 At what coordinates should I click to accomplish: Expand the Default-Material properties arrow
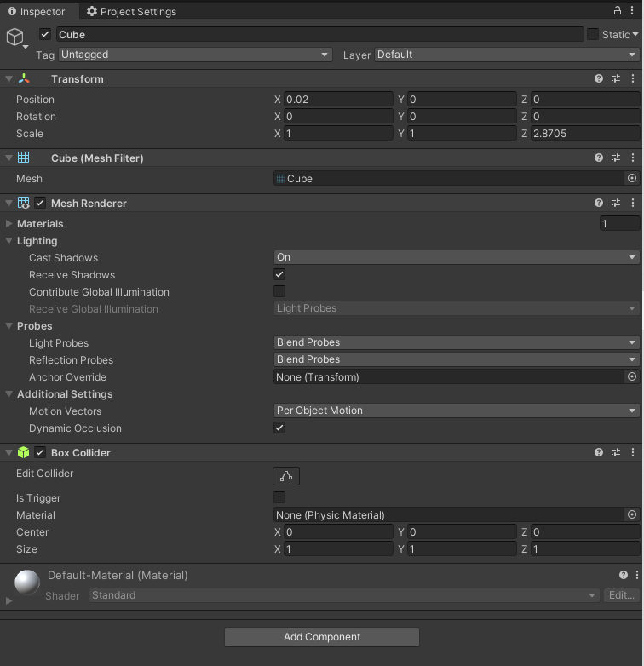point(9,600)
